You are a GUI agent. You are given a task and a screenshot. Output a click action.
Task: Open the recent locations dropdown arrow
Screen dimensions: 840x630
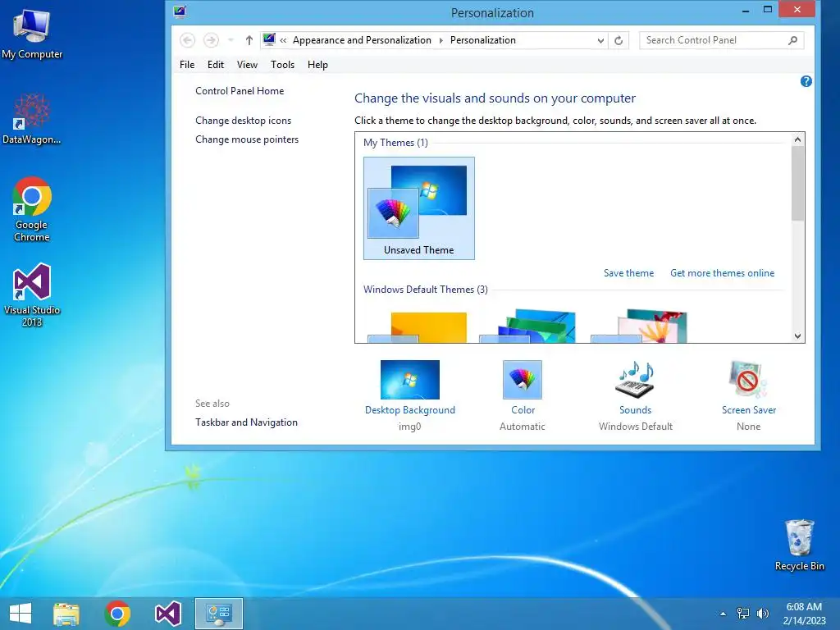tap(231, 40)
